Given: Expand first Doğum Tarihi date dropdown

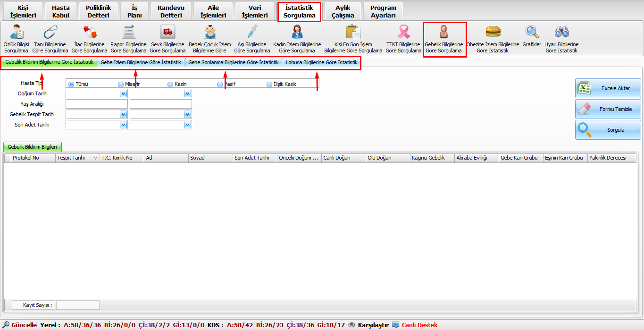Looking at the screenshot, I should 123,94.
